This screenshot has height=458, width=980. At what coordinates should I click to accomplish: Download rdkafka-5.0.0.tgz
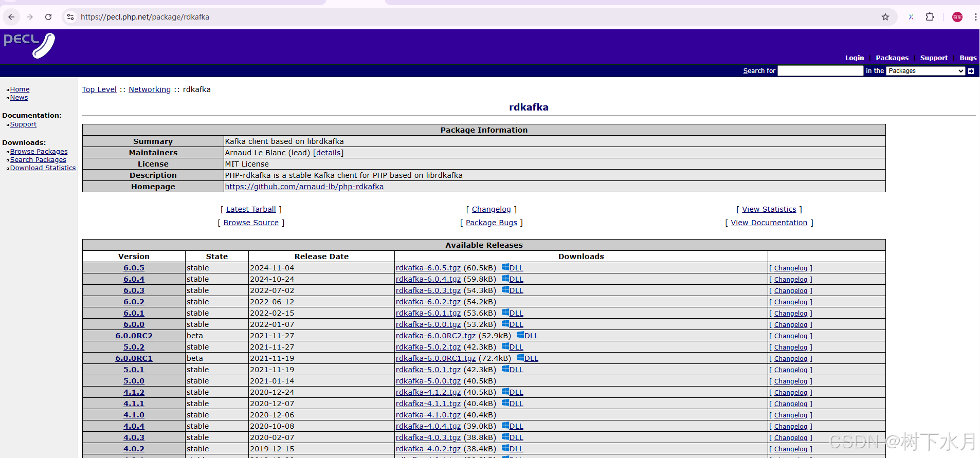(428, 381)
